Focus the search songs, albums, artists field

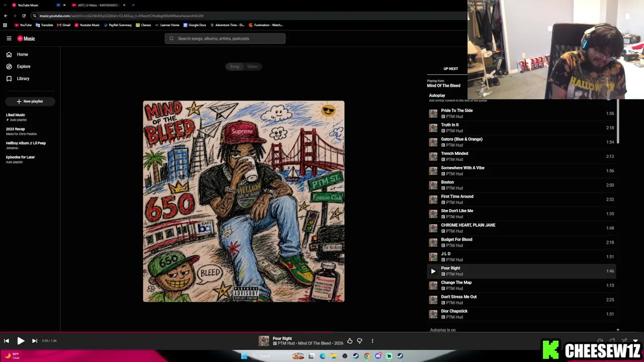coord(225,39)
